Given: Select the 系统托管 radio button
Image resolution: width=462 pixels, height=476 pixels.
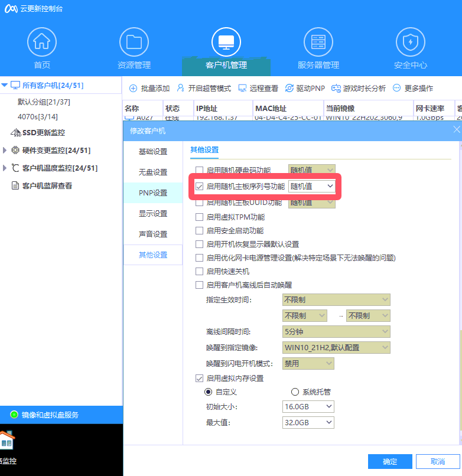Looking at the screenshot, I should click(x=295, y=392).
